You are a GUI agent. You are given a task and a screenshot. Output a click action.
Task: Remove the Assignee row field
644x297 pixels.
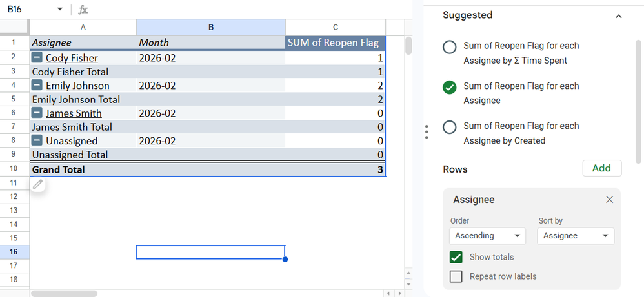point(609,200)
